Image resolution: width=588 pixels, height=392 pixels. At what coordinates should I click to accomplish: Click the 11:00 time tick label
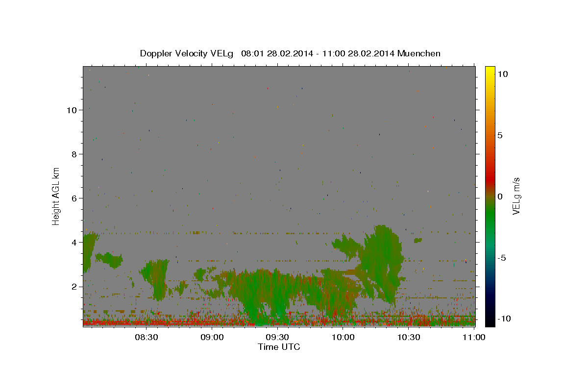click(474, 337)
